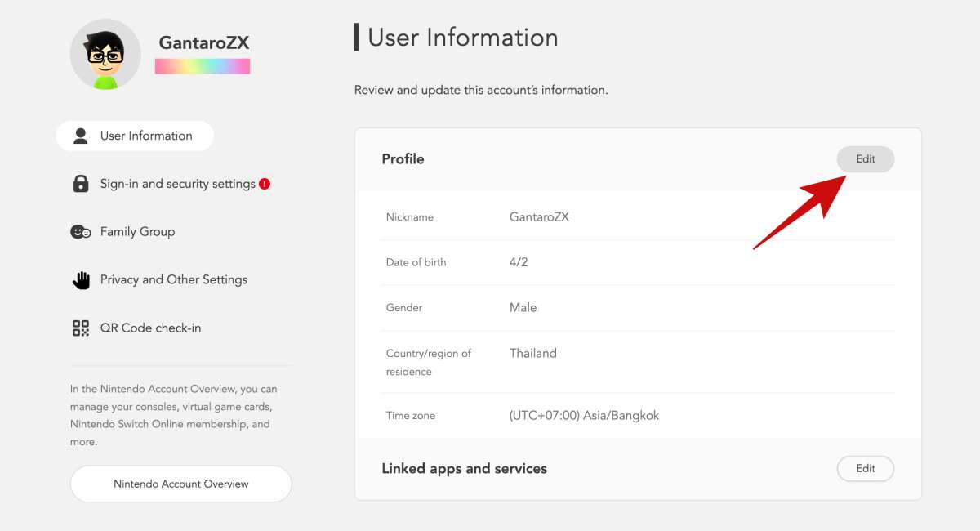This screenshot has height=531, width=980.
Task: Open the User Information menu item
Action: (x=145, y=136)
